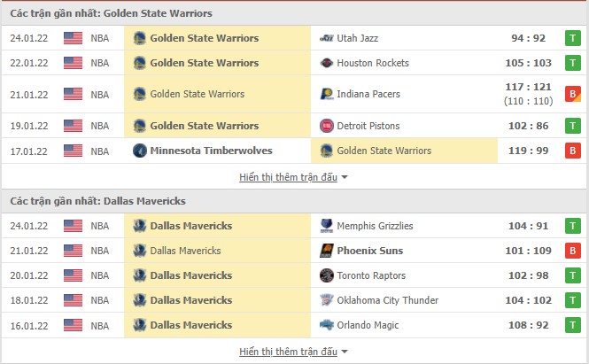Image resolution: width=589 pixels, height=364 pixels.
Task: Click the Toronto Raptors team logo
Action: [326, 275]
